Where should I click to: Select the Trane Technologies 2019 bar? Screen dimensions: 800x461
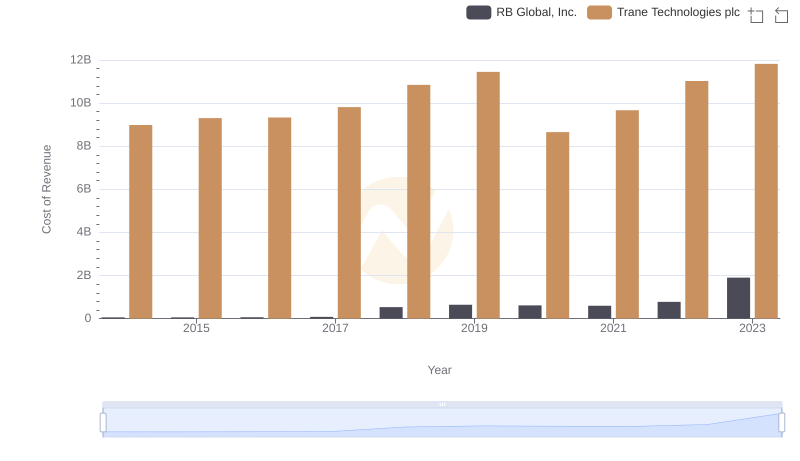[x=488, y=195]
